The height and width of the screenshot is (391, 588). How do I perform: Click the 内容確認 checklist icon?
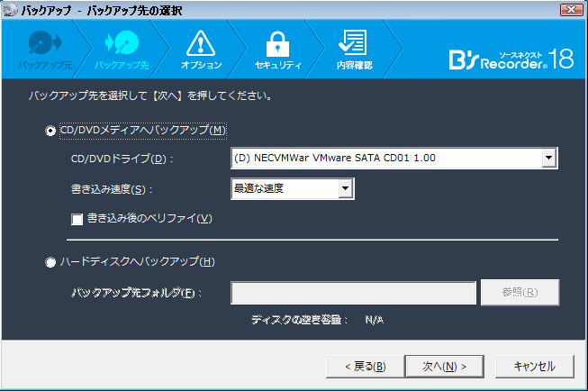pos(352,43)
